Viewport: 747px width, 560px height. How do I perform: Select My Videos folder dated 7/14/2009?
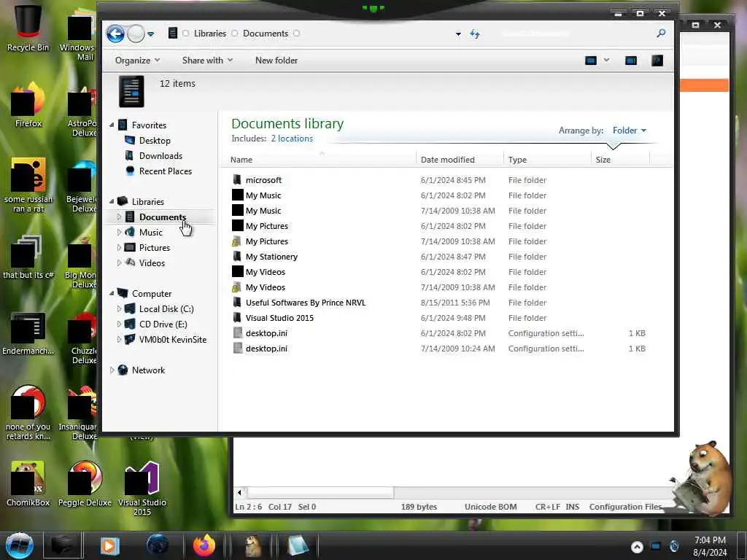pos(266,287)
